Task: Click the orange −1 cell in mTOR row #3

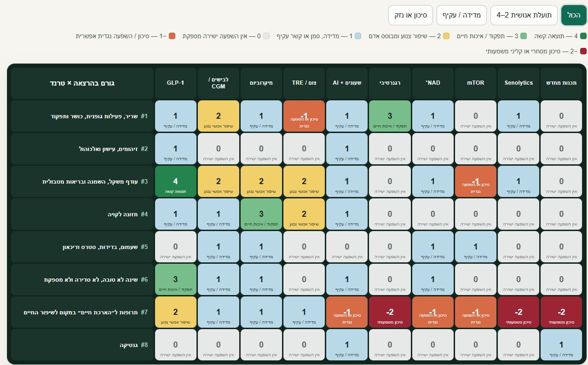Action: (476, 181)
